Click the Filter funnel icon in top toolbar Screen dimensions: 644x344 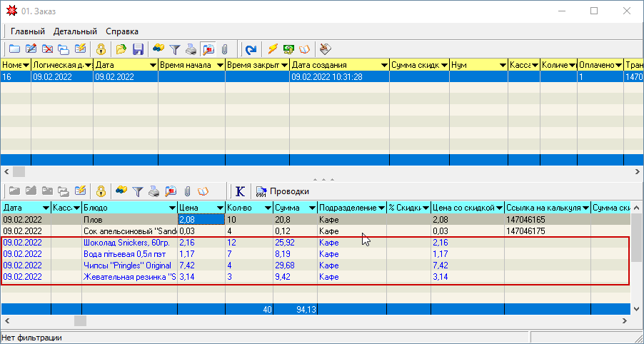[x=174, y=49]
